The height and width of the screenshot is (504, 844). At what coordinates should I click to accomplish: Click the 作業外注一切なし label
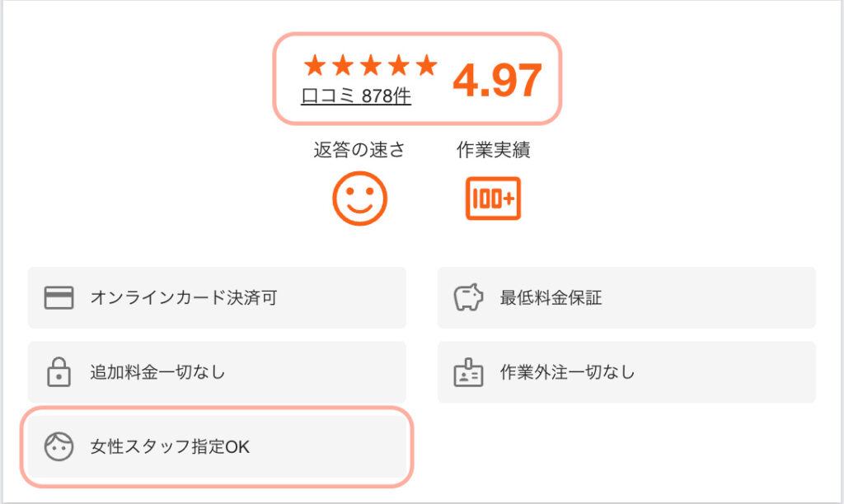coord(567,372)
